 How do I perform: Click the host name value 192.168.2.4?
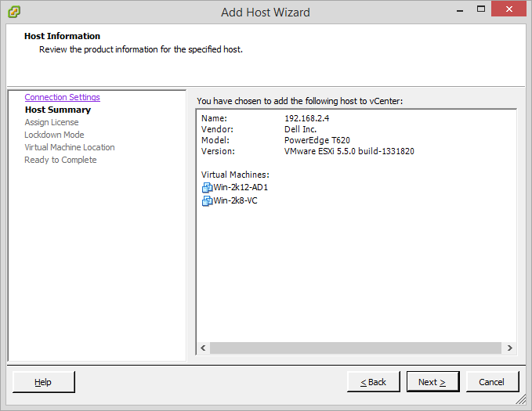click(x=307, y=118)
